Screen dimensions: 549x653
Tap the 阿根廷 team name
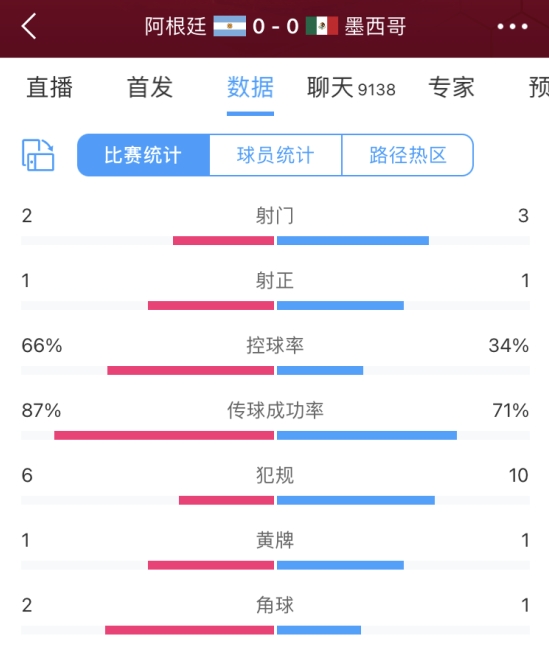pos(175,26)
